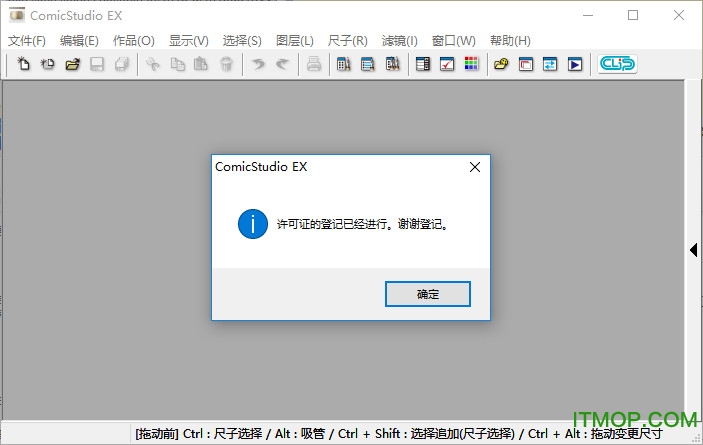Click the CLIP logo toolbar button
Screen dimensions: 703x445
pyautogui.click(x=616, y=65)
